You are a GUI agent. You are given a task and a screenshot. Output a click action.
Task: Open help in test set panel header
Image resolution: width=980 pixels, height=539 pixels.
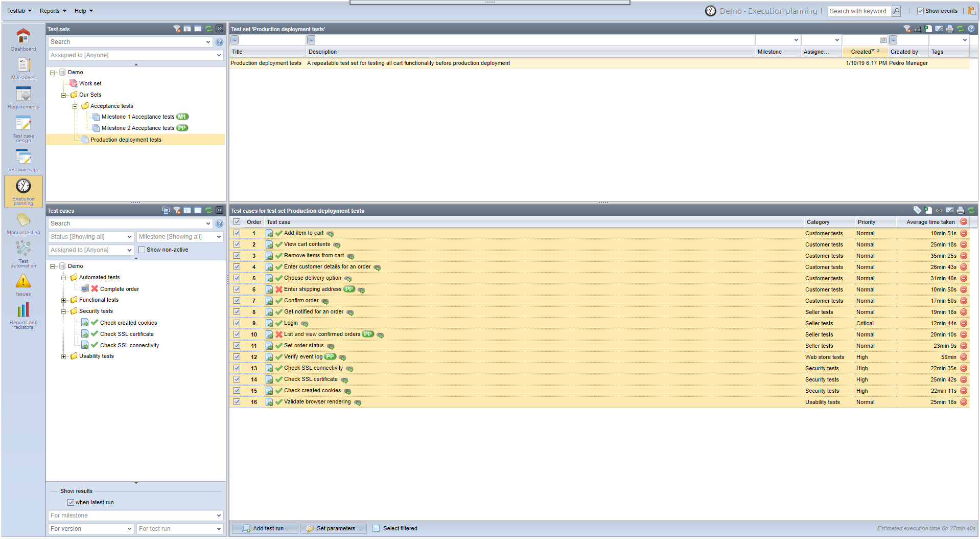pyautogui.click(x=971, y=29)
